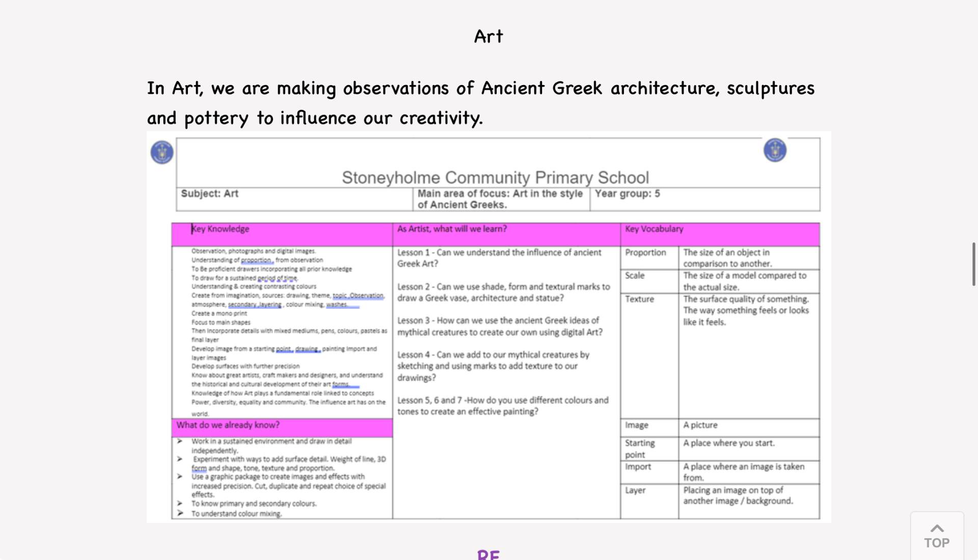
Task: Click the 'Image' vocabulary term
Action: pos(637,425)
